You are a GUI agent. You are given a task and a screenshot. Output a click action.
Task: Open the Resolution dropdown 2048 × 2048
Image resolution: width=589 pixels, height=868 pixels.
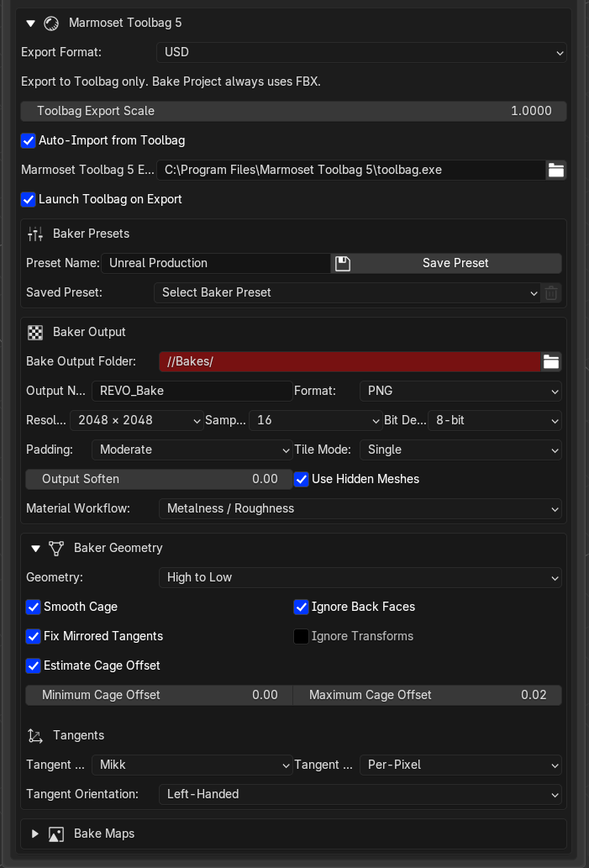click(137, 420)
